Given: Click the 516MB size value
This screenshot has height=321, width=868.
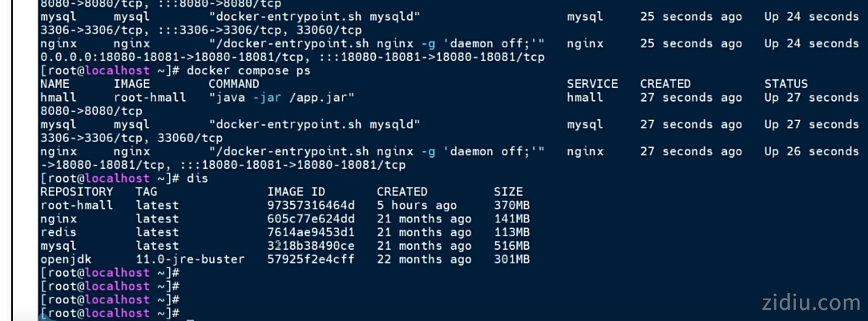Looking at the screenshot, I should click(511, 246).
